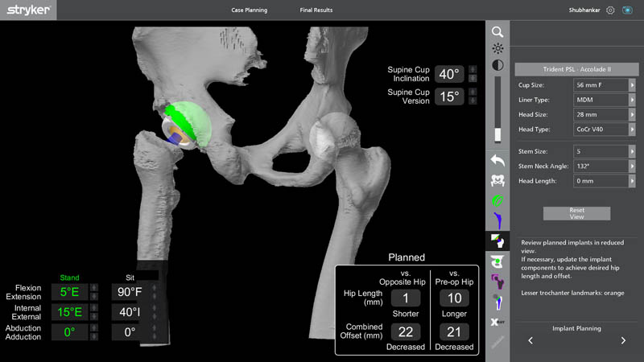Click the Trident PSL - Accolade II header
The width and height of the screenshot is (644, 362).
coord(576,69)
